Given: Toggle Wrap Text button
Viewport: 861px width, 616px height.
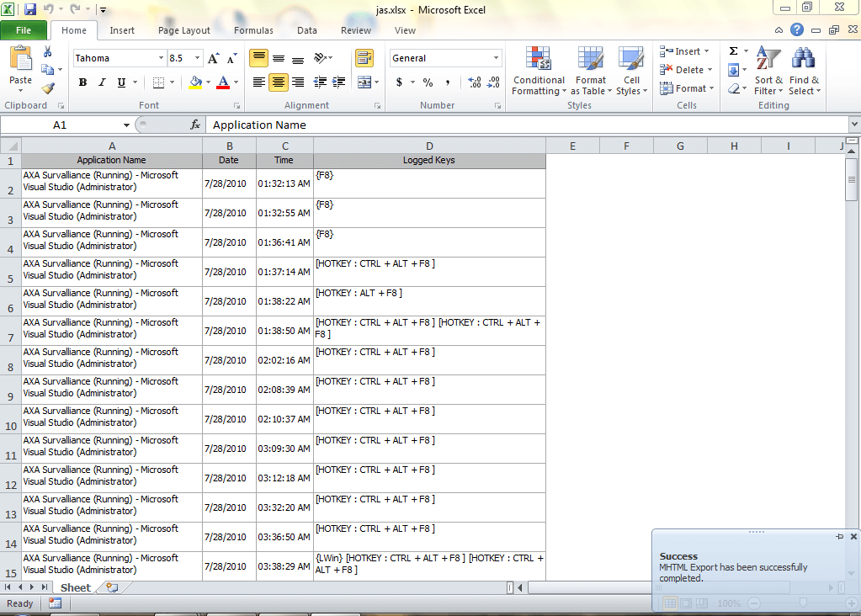Looking at the screenshot, I should [x=364, y=58].
